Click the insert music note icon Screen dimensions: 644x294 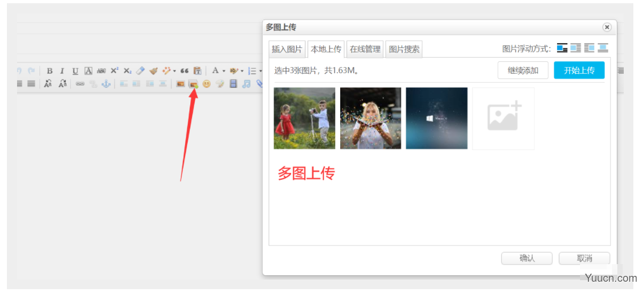coord(246,84)
